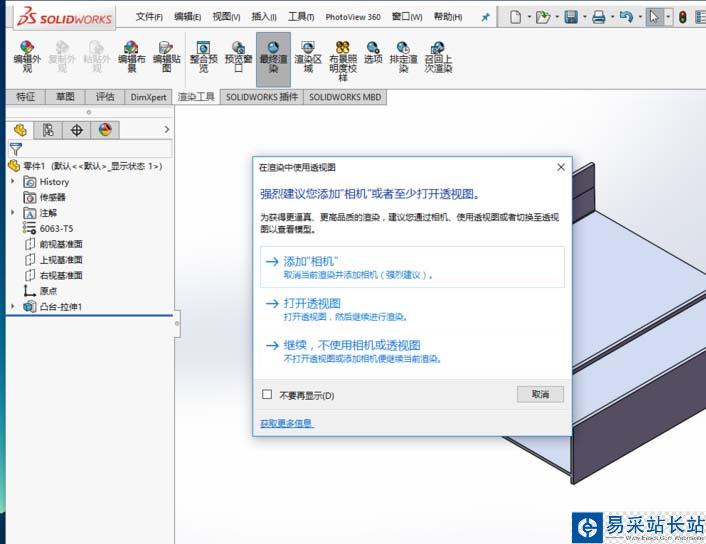Image resolution: width=706 pixels, height=544 pixels.
Task: Pin the menu bar with pushpin
Action: pyautogui.click(x=485, y=18)
